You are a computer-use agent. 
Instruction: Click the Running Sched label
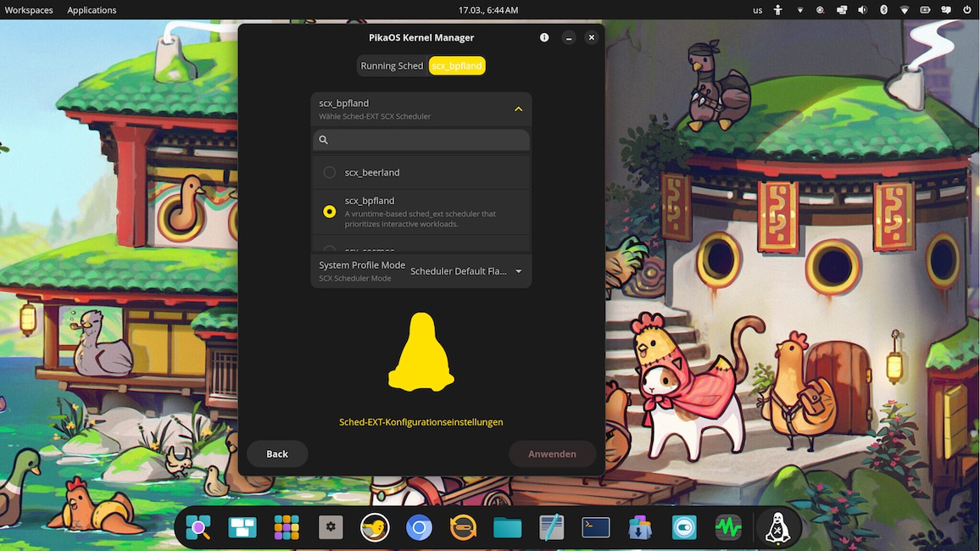point(392,65)
